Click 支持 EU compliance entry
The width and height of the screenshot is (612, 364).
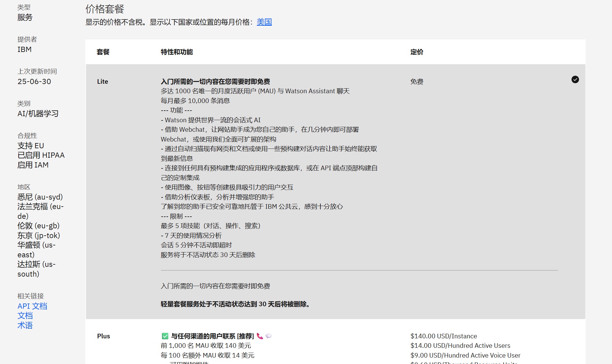(x=31, y=145)
